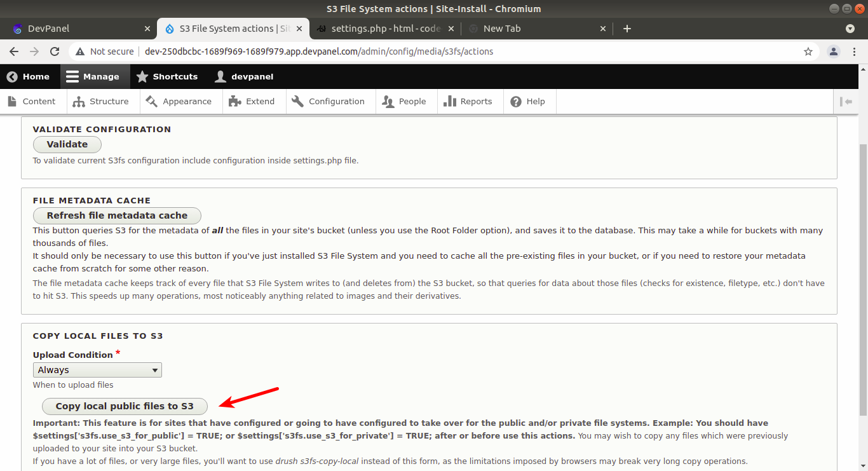Screen dimensions: 868x471
Task: Click the browser profile avatar icon
Action: click(x=833, y=51)
